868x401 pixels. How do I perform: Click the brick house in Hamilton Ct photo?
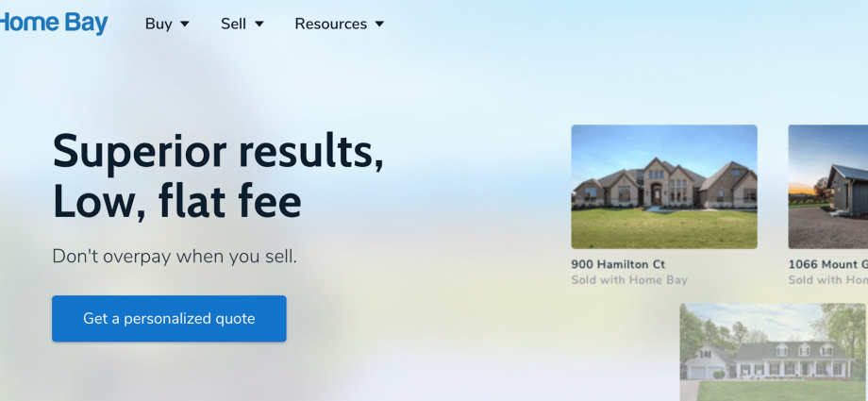coord(664,184)
